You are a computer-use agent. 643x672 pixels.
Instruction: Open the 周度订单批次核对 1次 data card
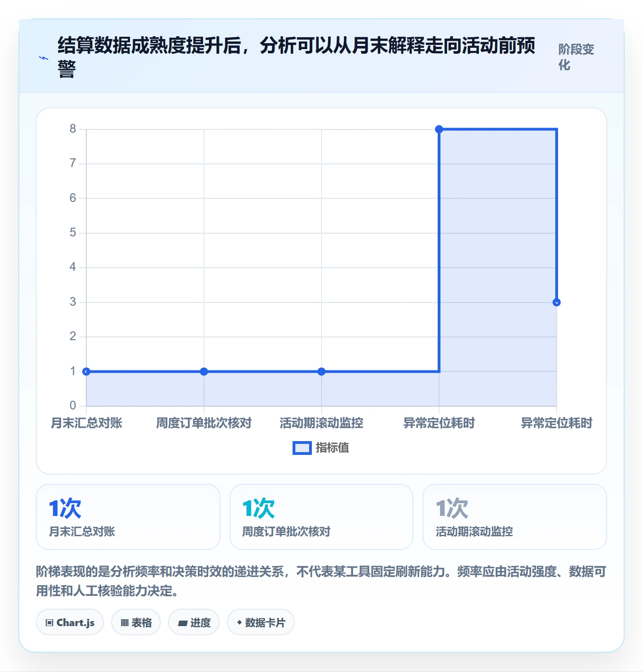(x=321, y=517)
